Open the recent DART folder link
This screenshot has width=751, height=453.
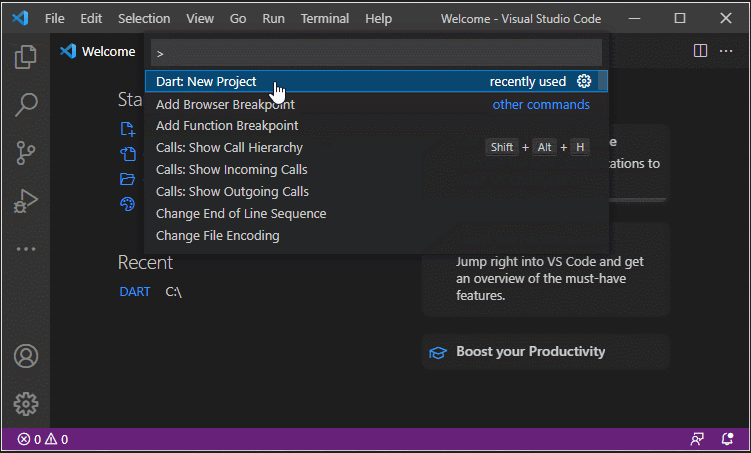click(134, 292)
